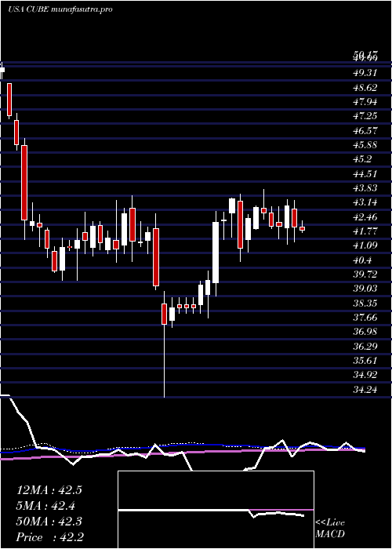Viewport: 392px width, 549px height.
Task: Click the 48.62 price axis label
Action: (365, 87)
